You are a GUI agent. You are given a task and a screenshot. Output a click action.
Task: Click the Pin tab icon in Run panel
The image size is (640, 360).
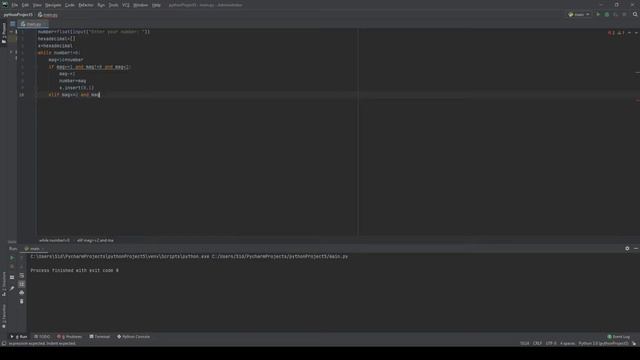12,289
